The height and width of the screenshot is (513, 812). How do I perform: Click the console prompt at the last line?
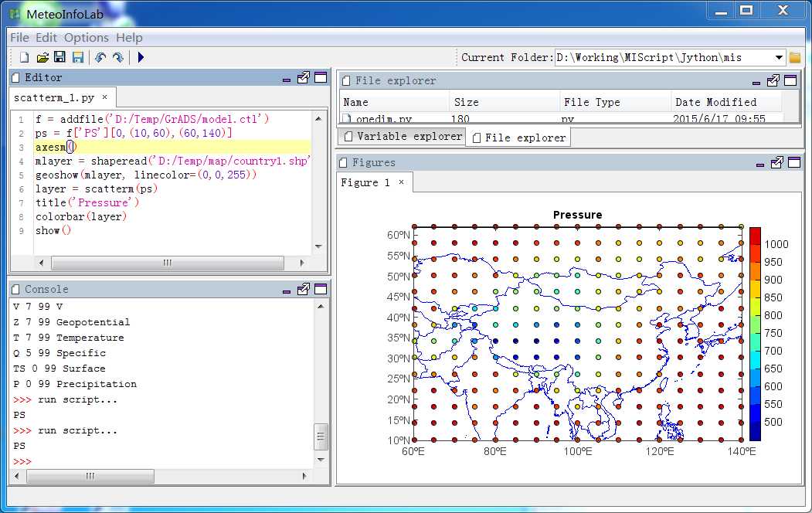coord(22,461)
